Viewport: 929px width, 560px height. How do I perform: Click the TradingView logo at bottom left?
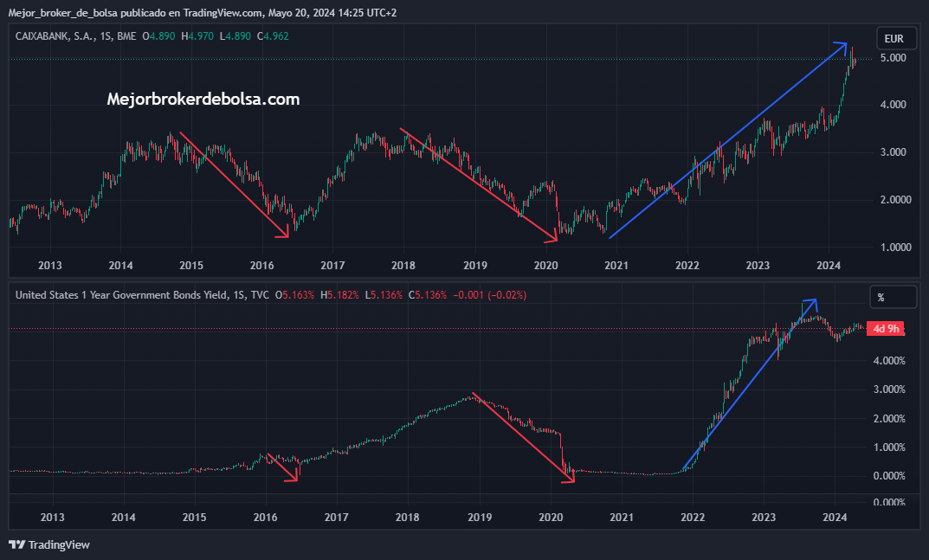pos(49,544)
